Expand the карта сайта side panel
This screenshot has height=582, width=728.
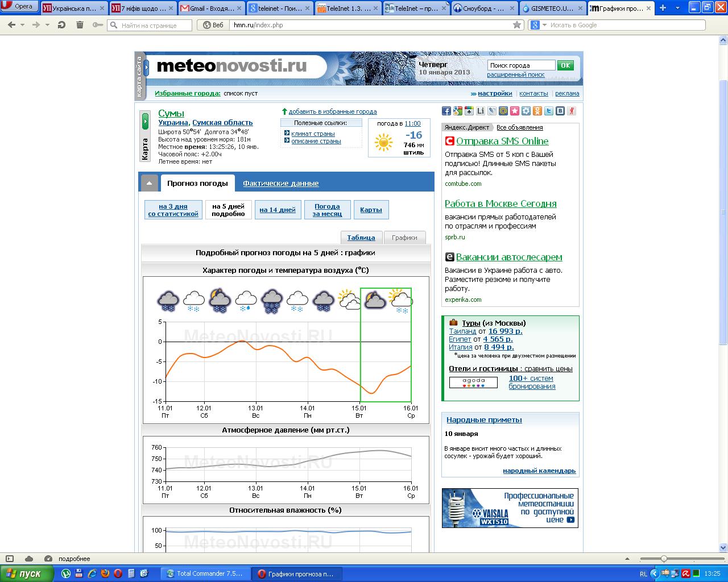coord(146,67)
